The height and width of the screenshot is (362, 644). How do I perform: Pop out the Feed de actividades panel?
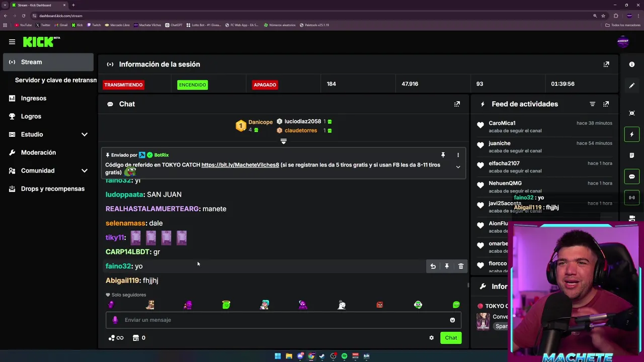coord(606,104)
